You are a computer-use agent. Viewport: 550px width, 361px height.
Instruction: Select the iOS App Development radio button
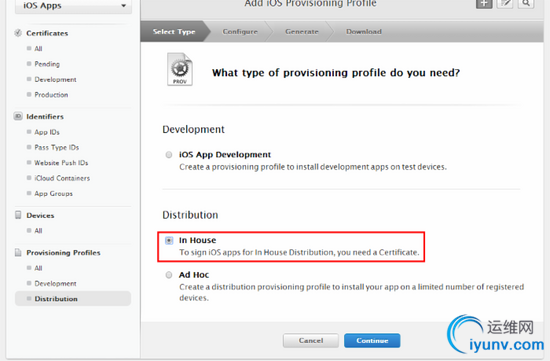click(x=169, y=155)
